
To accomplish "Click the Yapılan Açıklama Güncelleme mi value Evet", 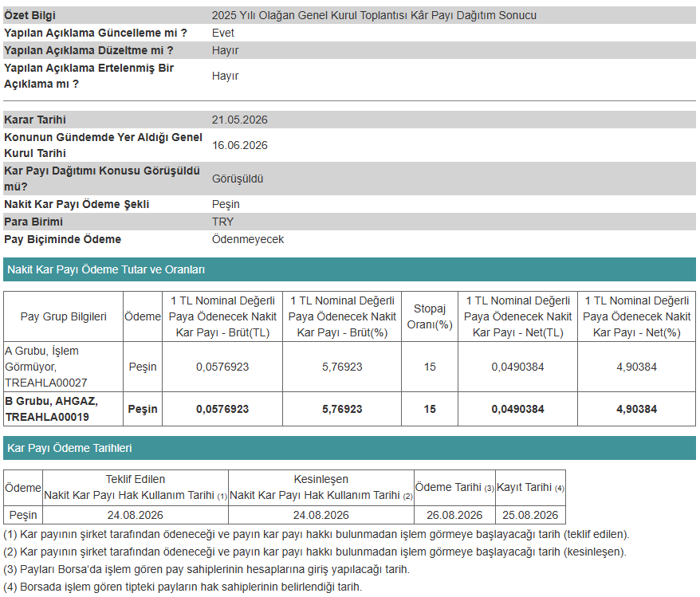I will (222, 33).
